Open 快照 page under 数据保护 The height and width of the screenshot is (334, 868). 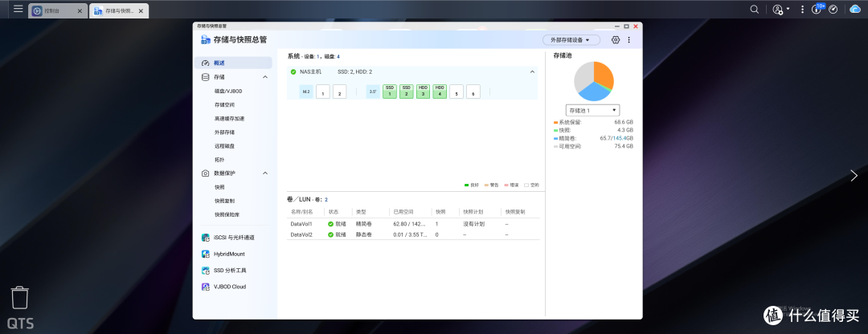pos(219,187)
